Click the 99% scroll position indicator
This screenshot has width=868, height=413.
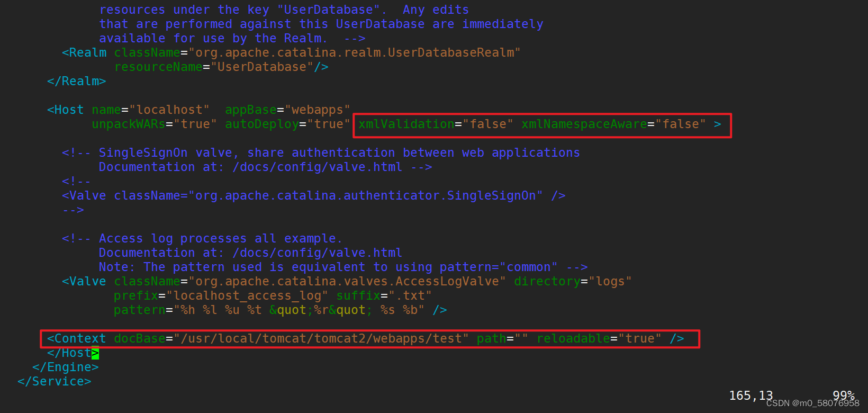843,396
